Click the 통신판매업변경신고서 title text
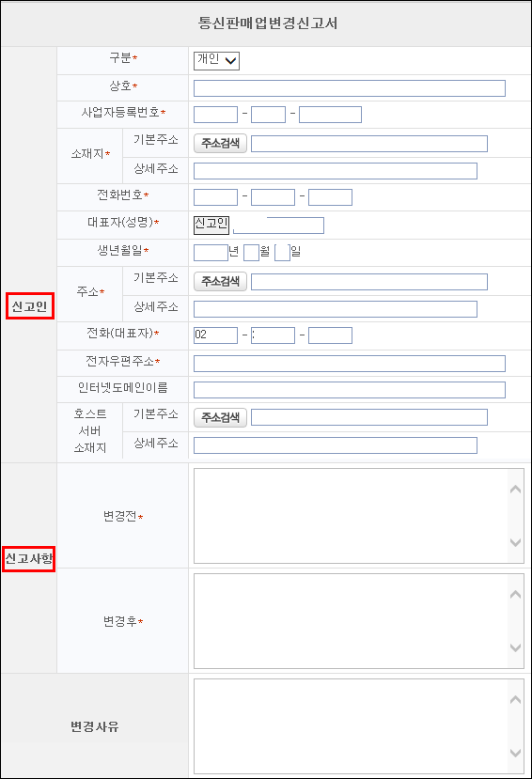Screen dimensions: 532x779 [267, 23]
